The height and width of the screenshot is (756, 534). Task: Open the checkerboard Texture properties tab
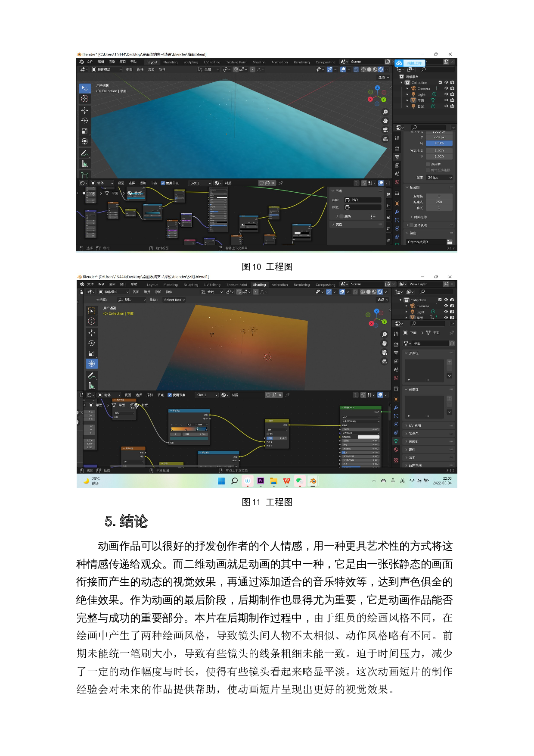[x=396, y=460]
